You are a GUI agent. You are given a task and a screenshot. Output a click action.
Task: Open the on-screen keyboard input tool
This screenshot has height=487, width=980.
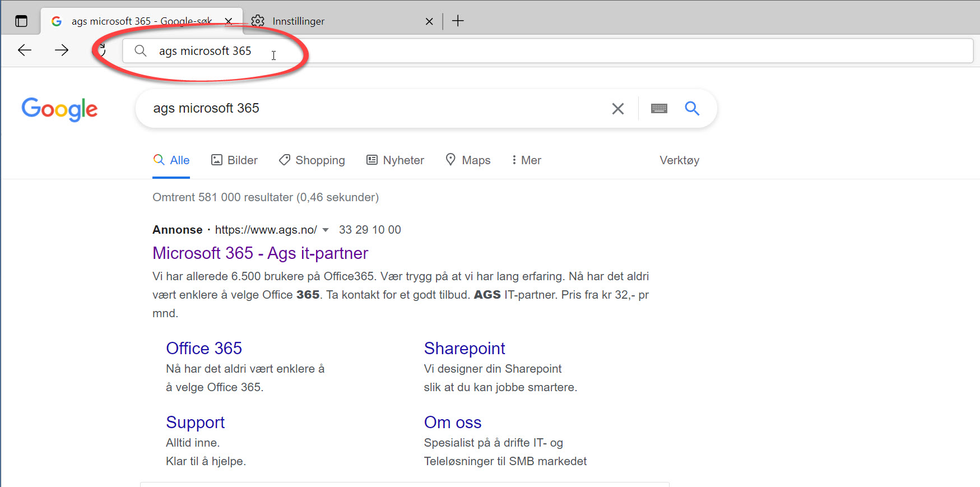[x=659, y=109]
